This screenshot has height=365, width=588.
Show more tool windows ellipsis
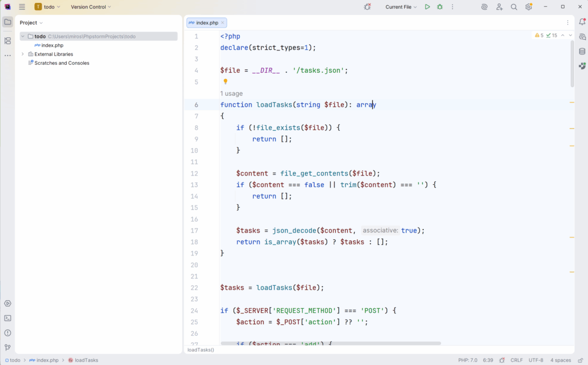tap(7, 56)
